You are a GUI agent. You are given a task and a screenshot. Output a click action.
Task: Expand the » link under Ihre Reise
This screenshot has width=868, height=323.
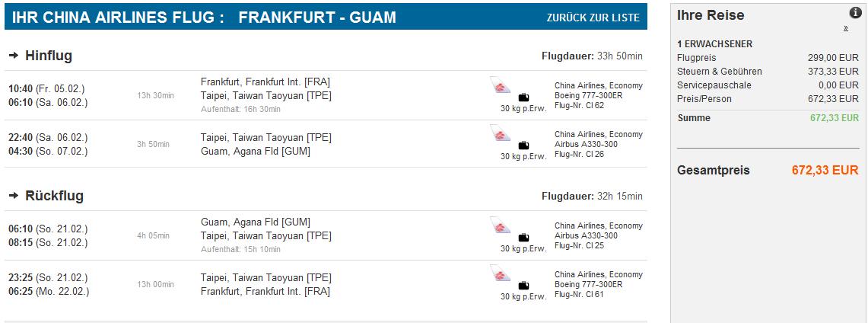(x=846, y=28)
